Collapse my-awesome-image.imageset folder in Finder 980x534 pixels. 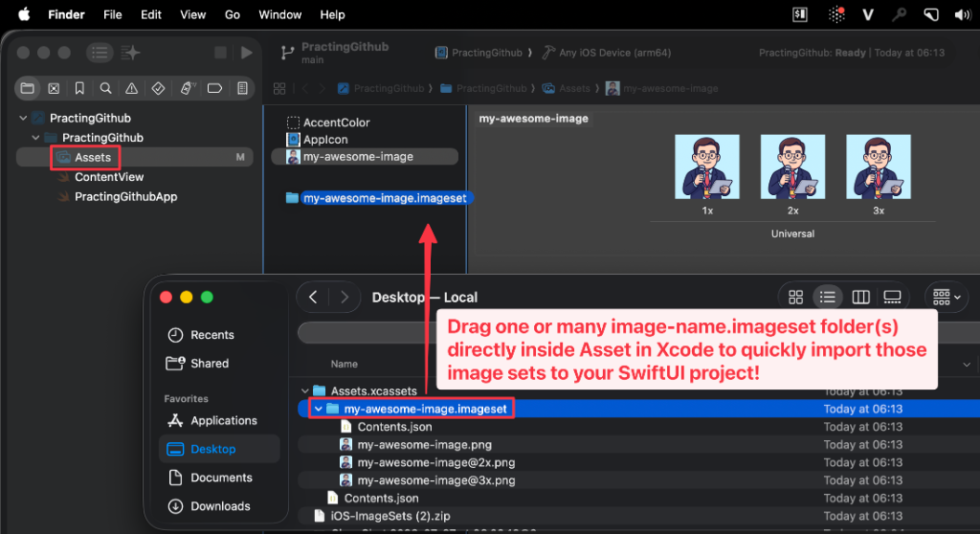(319, 409)
